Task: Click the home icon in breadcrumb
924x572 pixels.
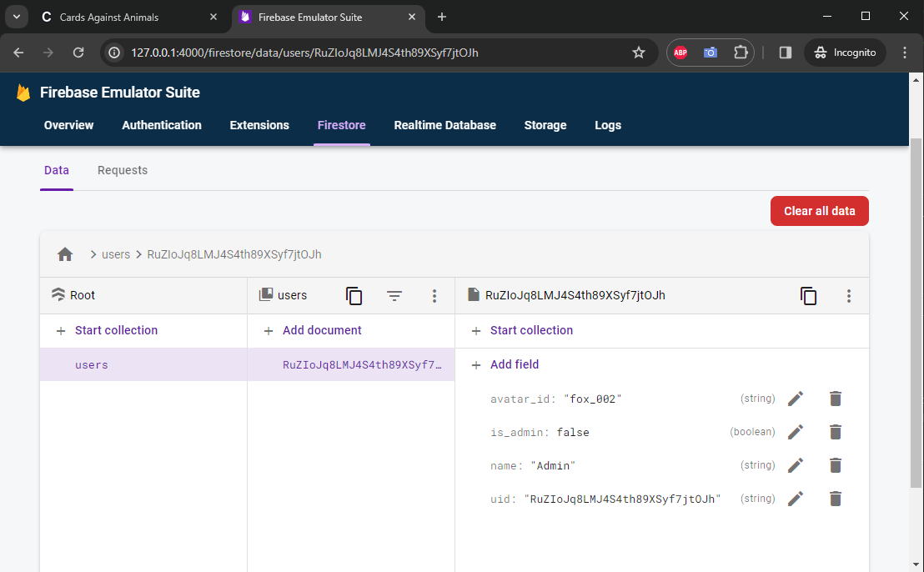Action: pos(65,254)
